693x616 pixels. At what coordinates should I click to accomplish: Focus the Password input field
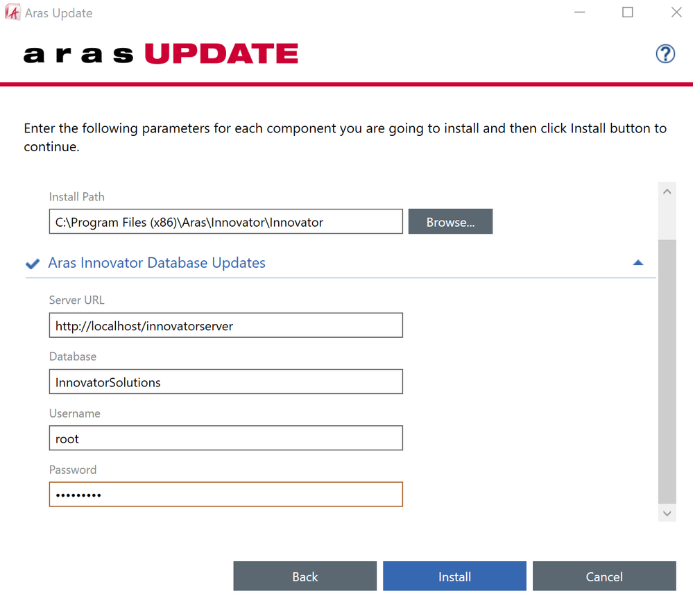225,495
